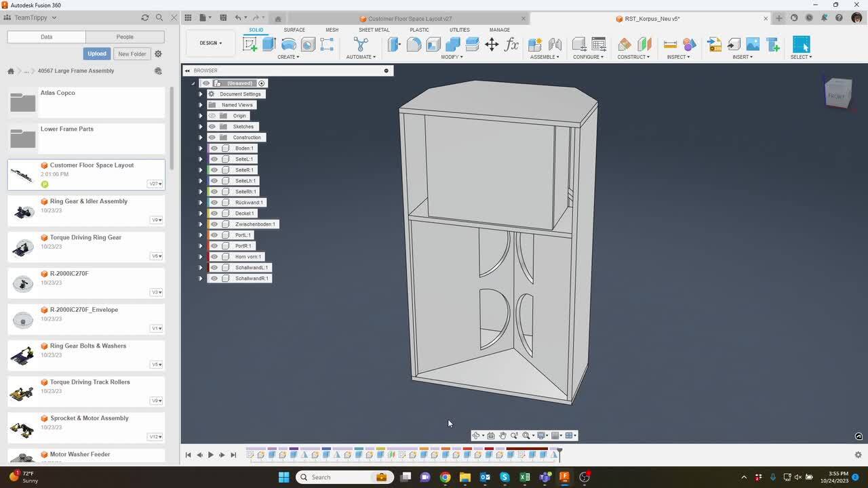Click the Upload button
868x488 pixels.
click(x=96, y=54)
